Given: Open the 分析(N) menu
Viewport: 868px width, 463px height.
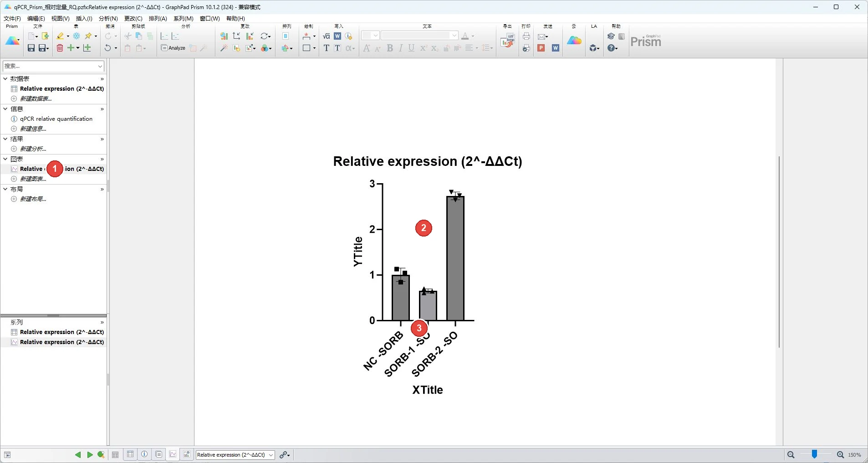Looking at the screenshot, I should [x=108, y=19].
